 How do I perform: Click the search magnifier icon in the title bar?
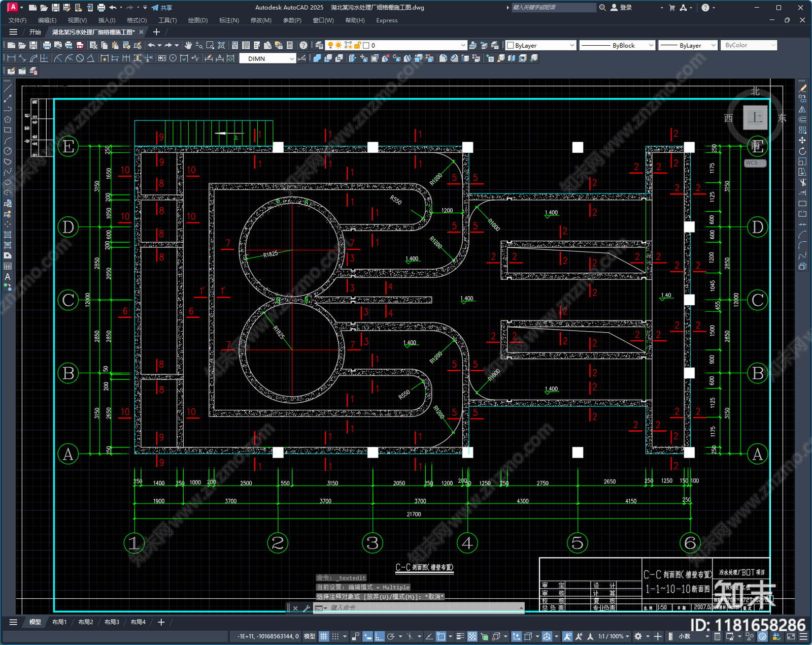602,8
